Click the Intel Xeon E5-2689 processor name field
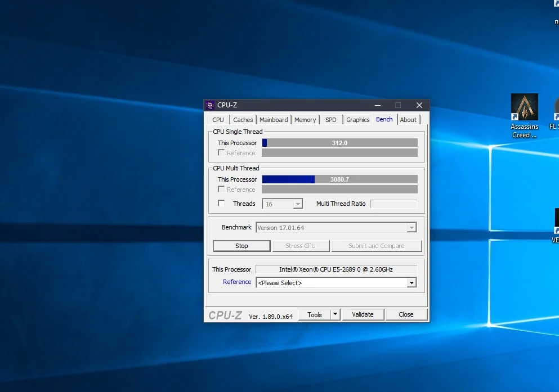The height and width of the screenshot is (392, 559). 336,269
